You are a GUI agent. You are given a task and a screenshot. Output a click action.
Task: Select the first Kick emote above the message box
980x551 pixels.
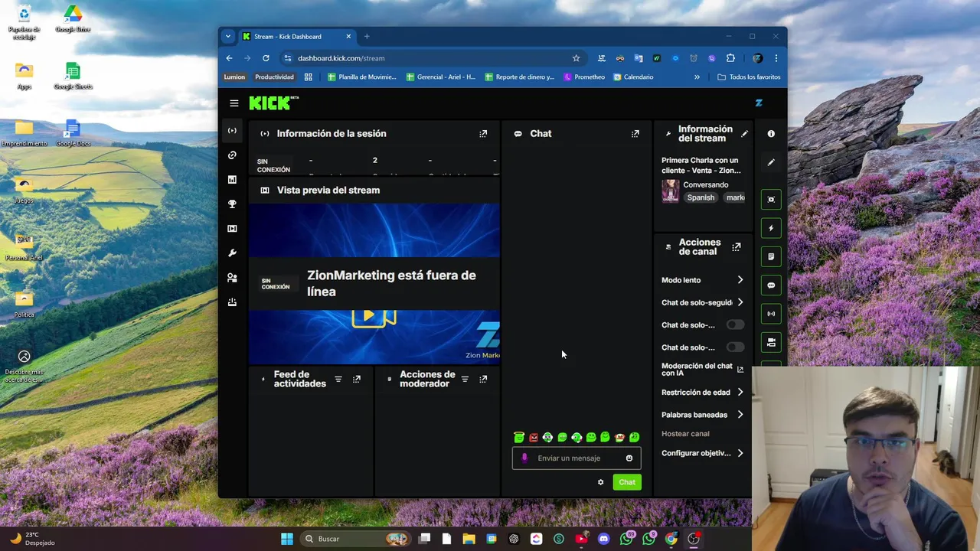click(x=519, y=437)
